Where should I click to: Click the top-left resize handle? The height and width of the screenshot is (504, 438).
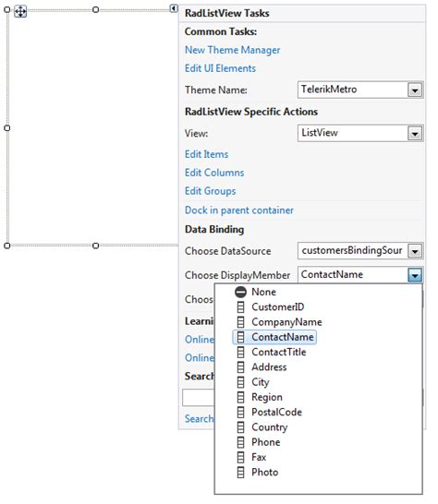pos(7,10)
